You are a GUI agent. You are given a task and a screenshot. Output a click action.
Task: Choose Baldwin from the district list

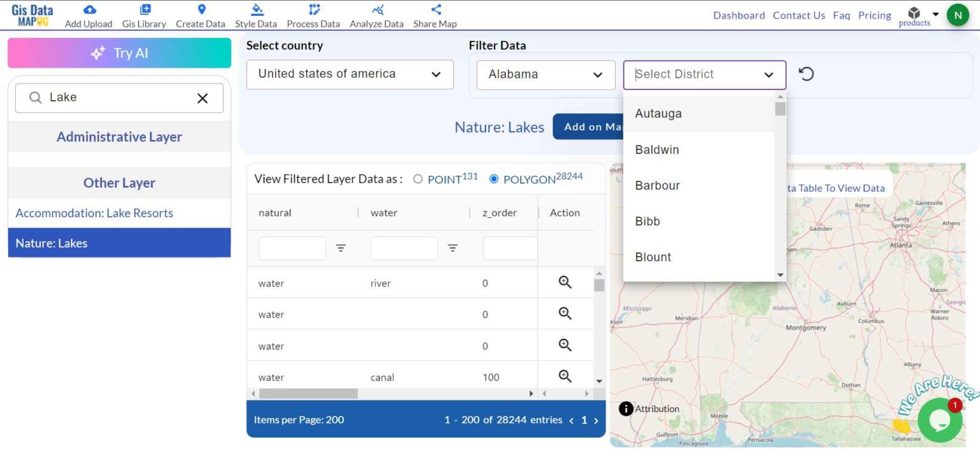pos(657,149)
